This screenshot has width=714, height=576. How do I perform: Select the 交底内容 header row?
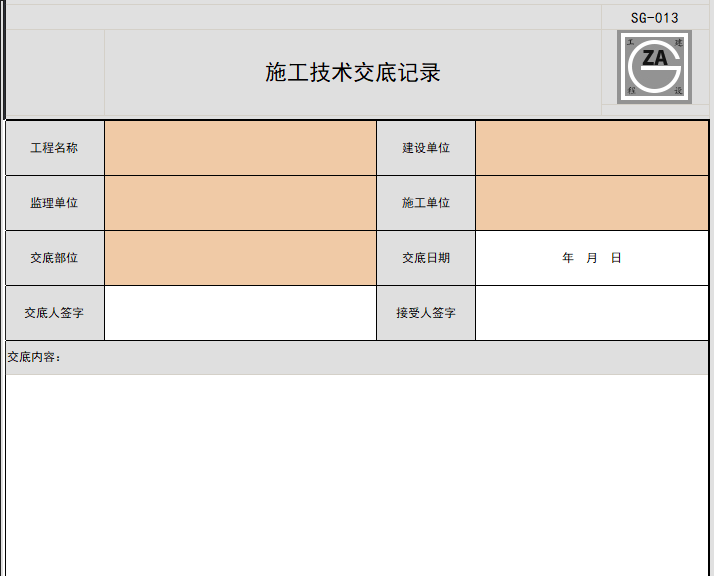(357, 358)
